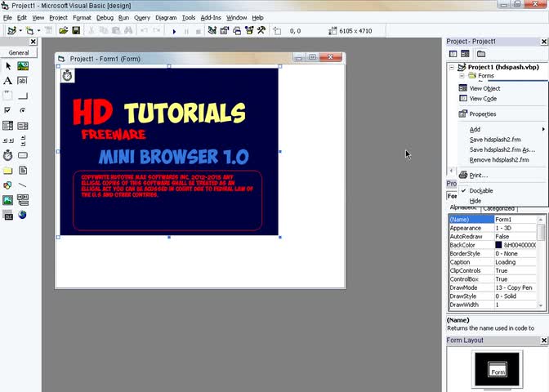Select the Pointer tool in the toolbox
Screen dimensions: 549x392
point(8,66)
